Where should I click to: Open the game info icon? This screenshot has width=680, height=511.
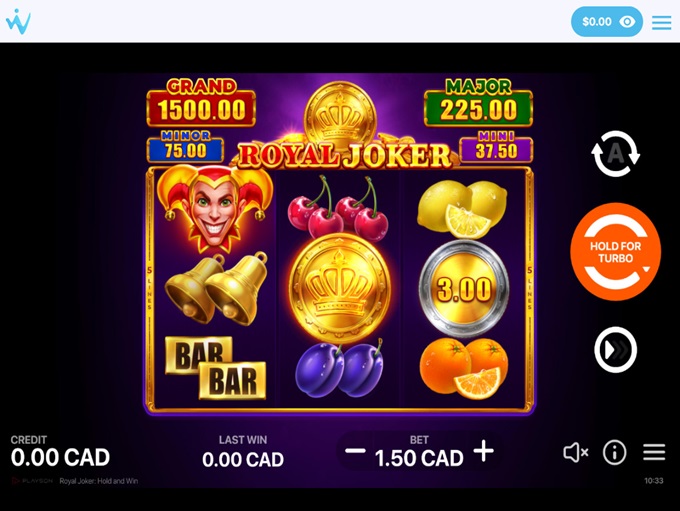[615, 452]
